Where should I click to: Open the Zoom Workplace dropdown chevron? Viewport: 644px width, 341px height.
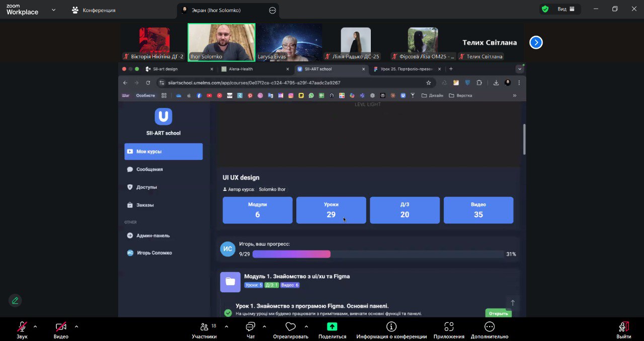[x=53, y=10]
